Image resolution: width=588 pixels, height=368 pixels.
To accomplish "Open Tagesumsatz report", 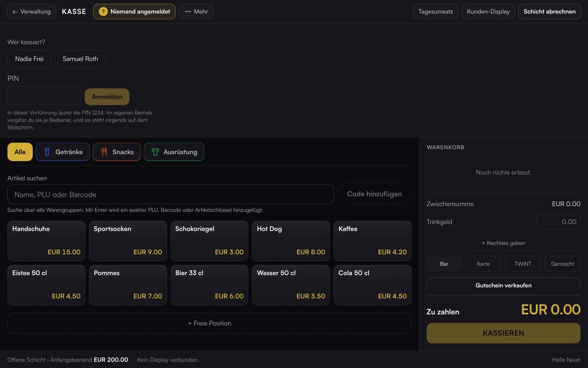I will 435,11.
